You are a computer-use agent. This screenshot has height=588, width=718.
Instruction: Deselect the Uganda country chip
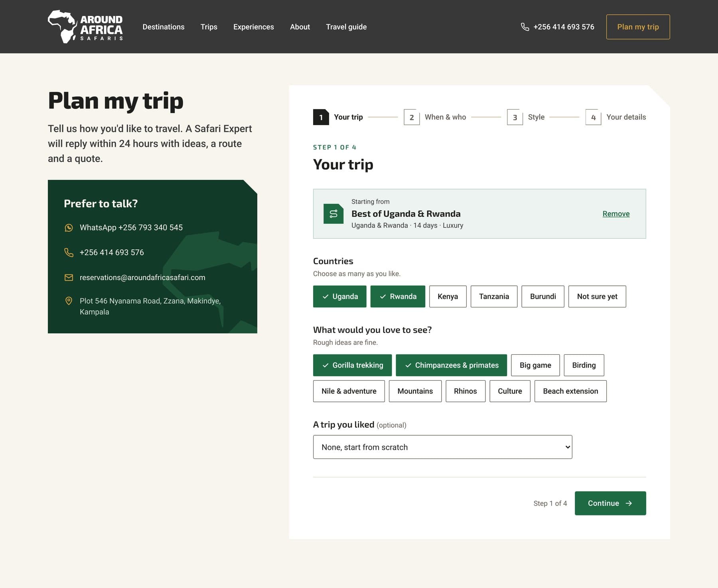tap(339, 296)
